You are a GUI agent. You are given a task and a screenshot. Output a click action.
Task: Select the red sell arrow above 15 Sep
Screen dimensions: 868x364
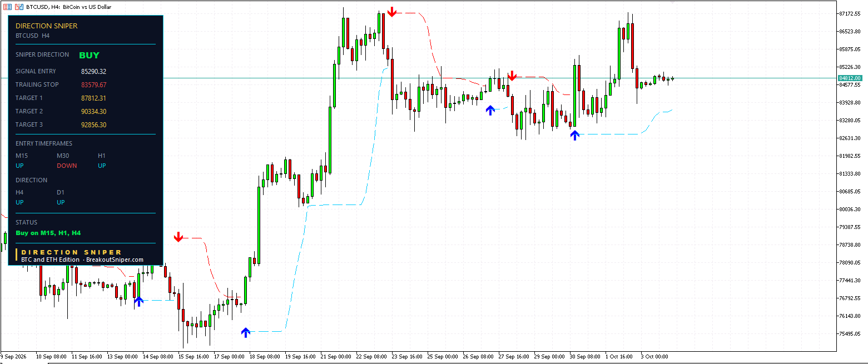[178, 237]
